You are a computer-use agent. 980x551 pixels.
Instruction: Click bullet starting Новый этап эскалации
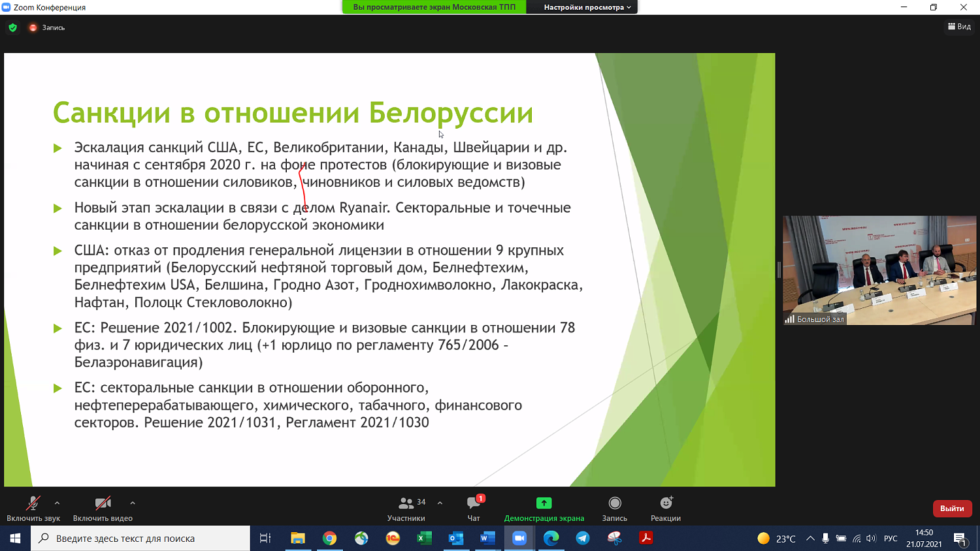pos(323,216)
